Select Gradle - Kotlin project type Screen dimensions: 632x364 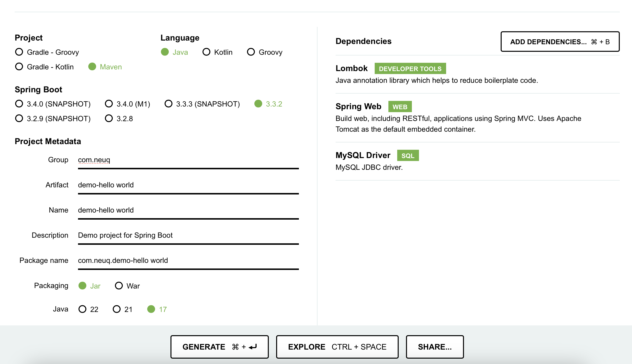coord(44,67)
